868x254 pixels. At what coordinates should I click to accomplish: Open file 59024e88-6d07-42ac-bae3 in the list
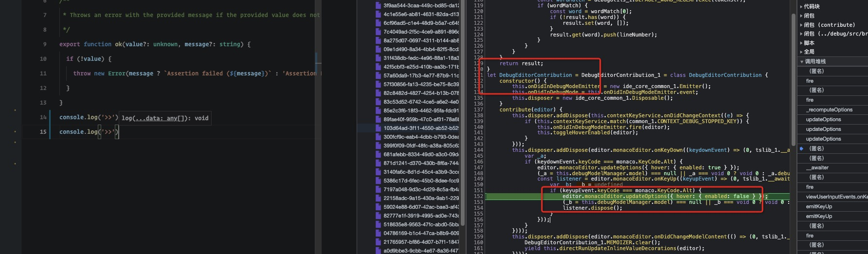pyautogui.click(x=421, y=207)
